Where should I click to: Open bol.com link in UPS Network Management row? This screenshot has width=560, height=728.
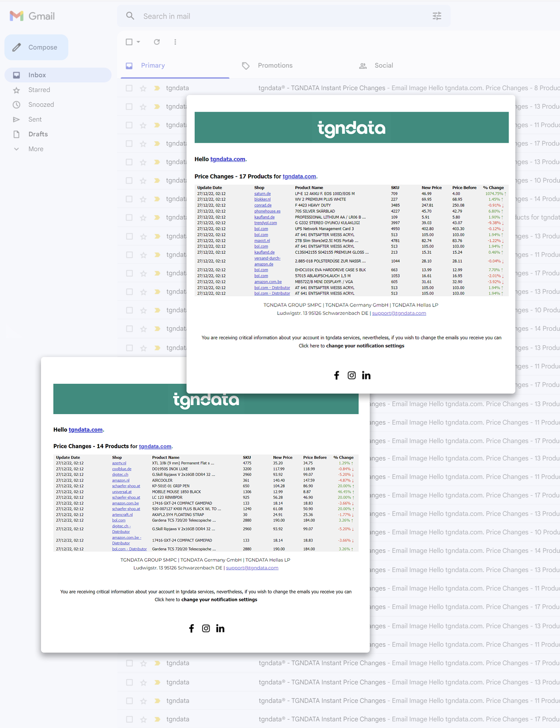coord(261,229)
